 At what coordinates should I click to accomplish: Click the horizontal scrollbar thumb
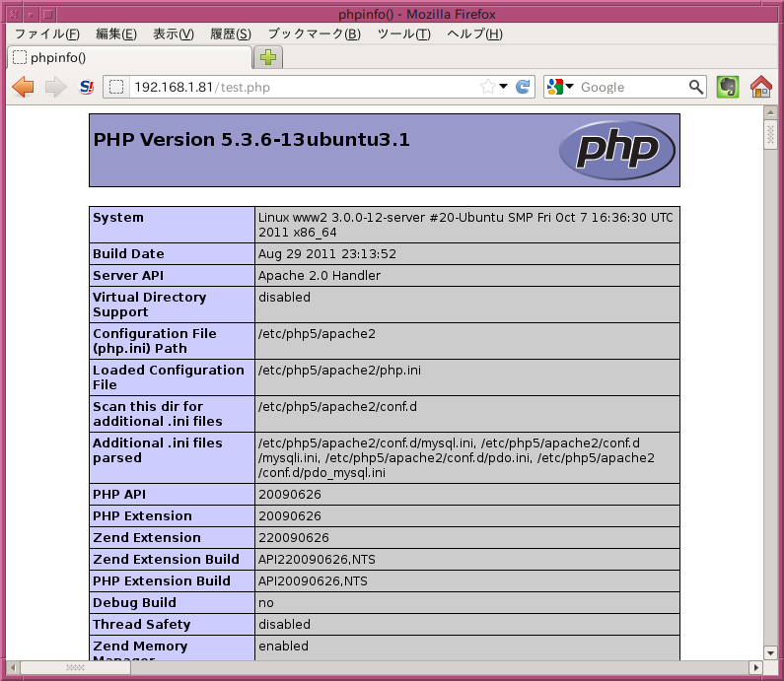pyautogui.click(x=76, y=667)
